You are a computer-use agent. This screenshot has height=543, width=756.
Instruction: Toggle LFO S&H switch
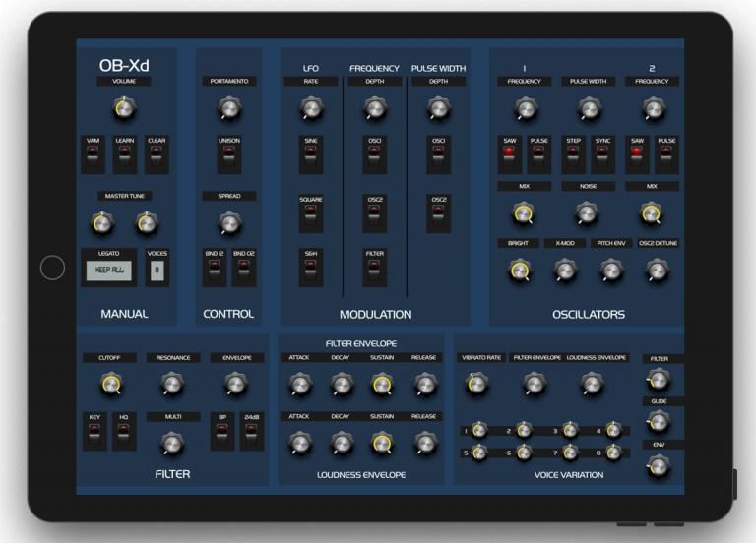311,268
